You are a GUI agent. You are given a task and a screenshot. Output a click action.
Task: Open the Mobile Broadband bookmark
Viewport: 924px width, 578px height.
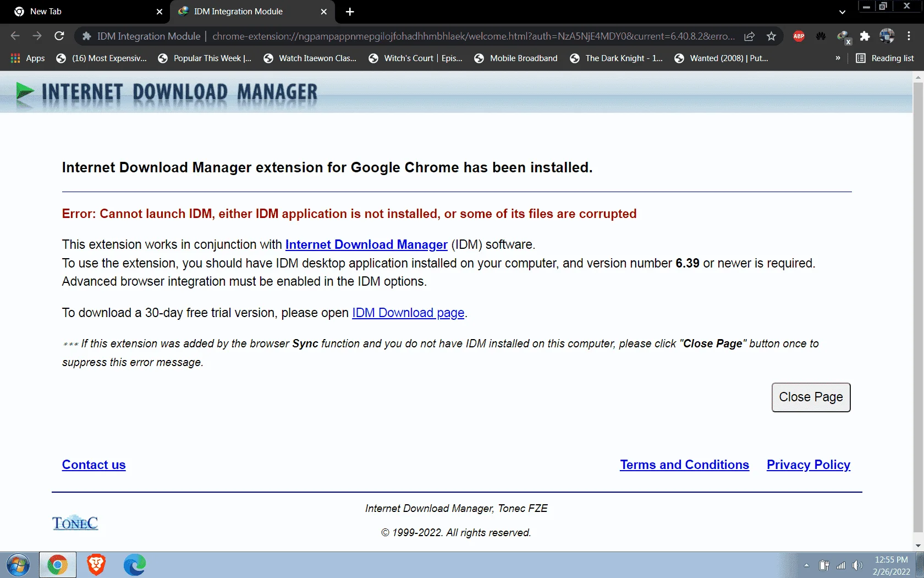(516, 58)
